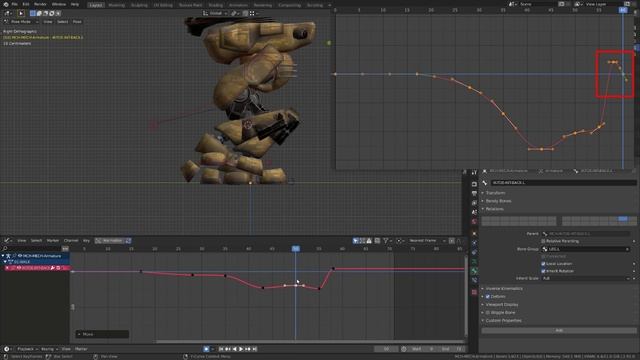Switch to the Layout workspace tab

(96, 5)
